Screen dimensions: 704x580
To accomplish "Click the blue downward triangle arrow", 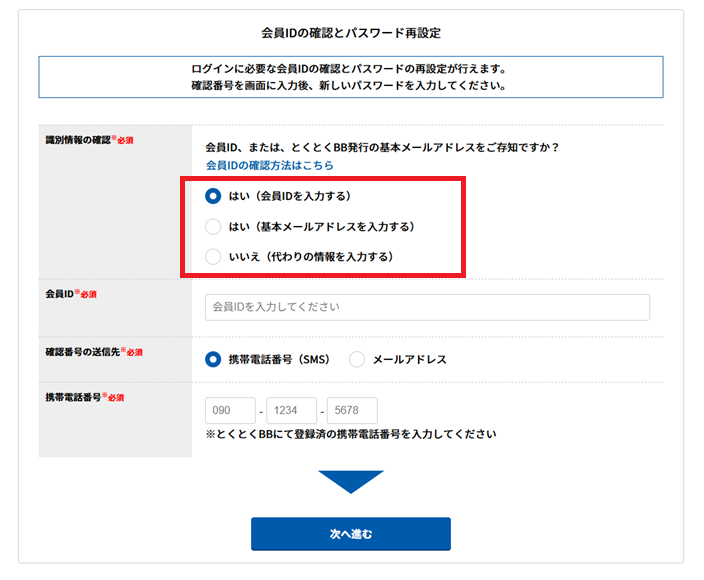I will 350,481.
